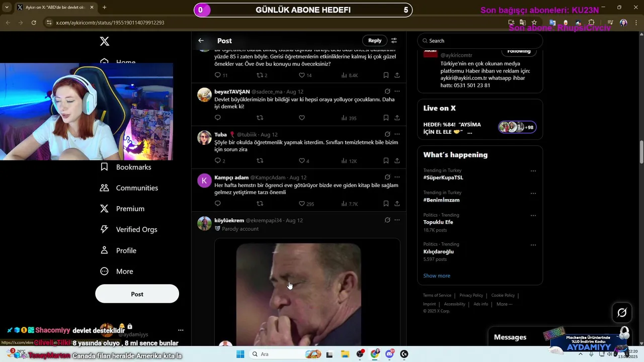Click the X logo in sidebar
The height and width of the screenshot is (362, 644).
click(x=105, y=41)
